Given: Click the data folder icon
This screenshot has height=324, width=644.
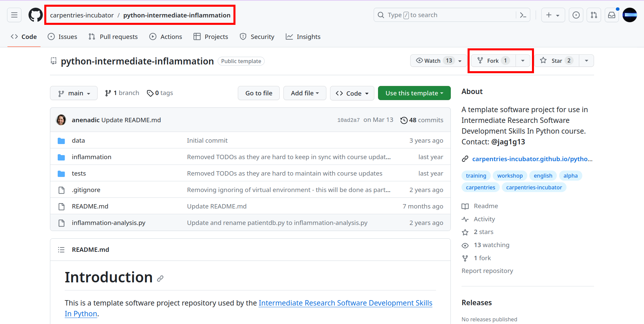Looking at the screenshot, I should point(61,141).
